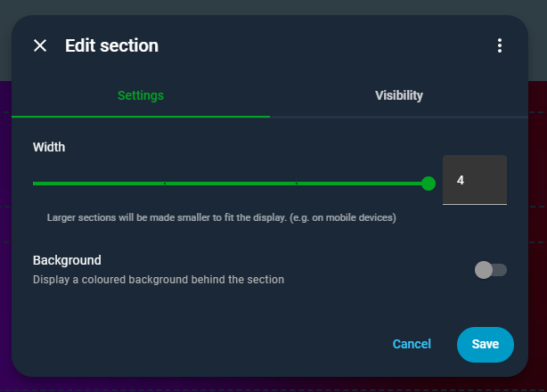Click the Width setting label
The width and height of the screenshot is (547, 392).
[x=49, y=147]
